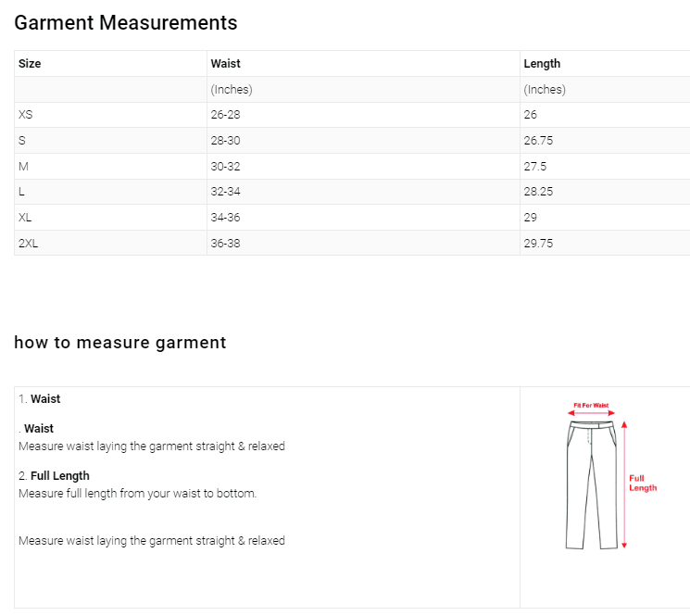Select the L size cell

(22, 192)
